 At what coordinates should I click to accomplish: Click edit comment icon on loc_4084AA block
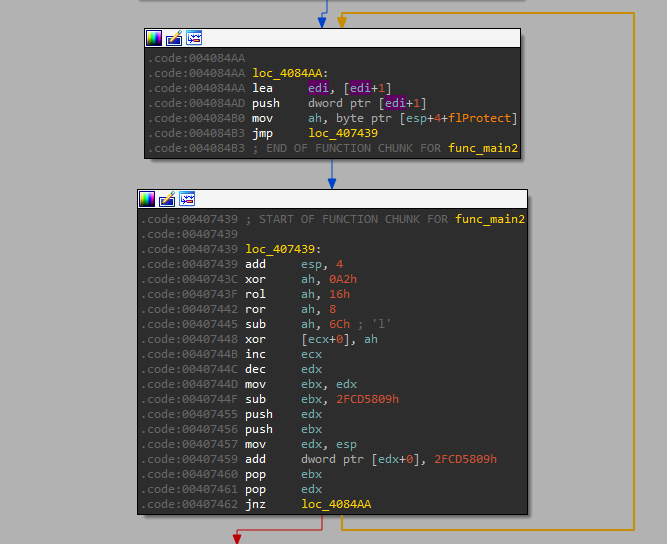(174, 38)
